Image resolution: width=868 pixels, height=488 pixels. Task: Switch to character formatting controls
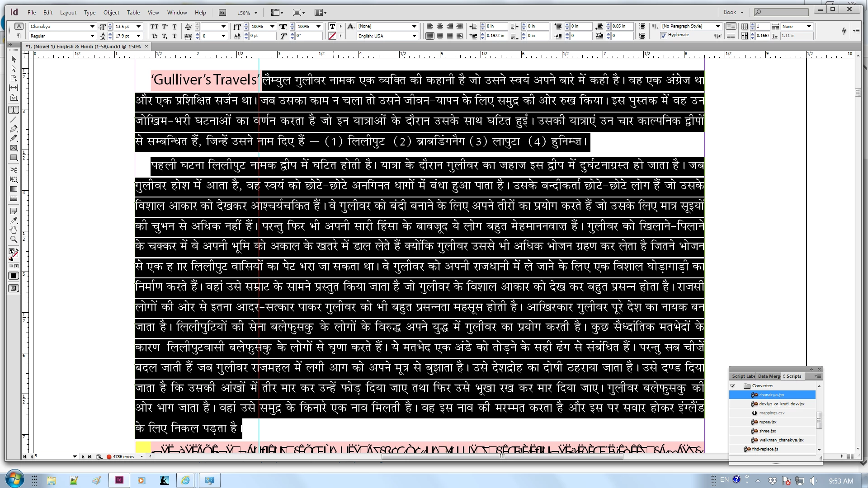click(19, 26)
